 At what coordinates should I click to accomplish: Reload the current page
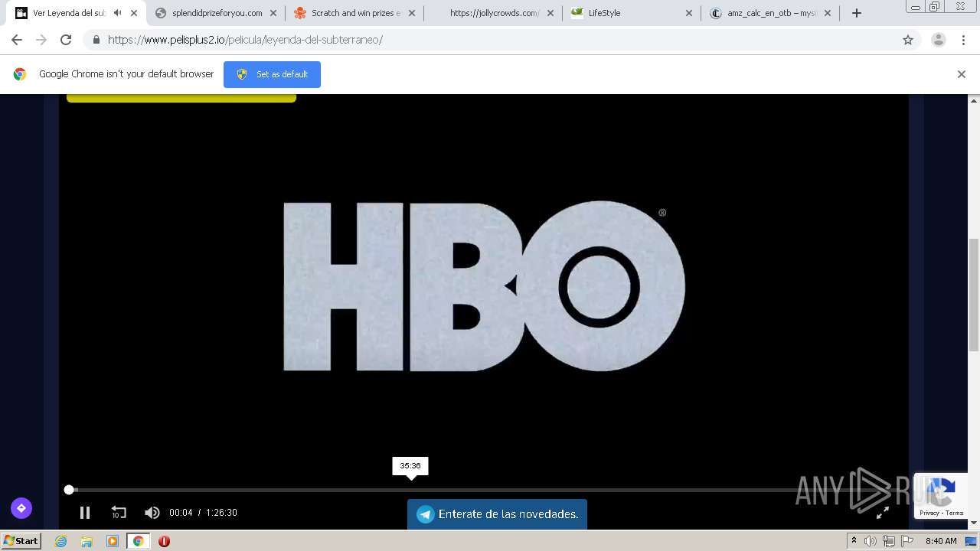point(66,40)
